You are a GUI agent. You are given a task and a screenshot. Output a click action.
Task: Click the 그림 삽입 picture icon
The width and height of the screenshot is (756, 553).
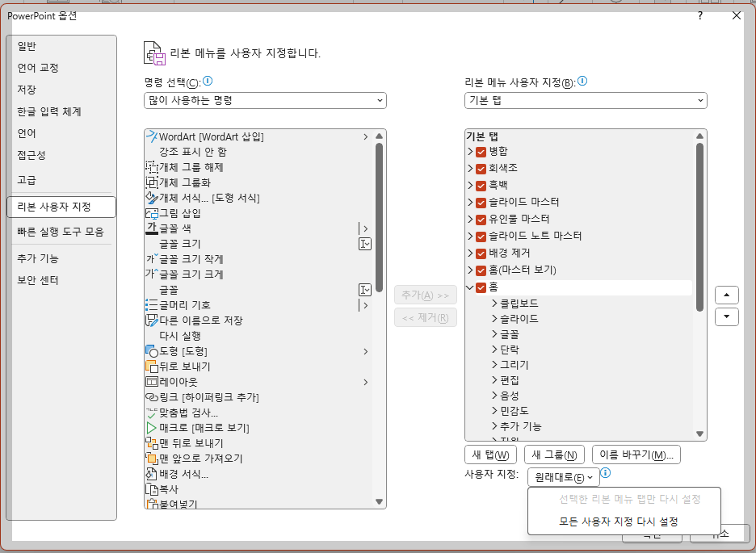152,213
